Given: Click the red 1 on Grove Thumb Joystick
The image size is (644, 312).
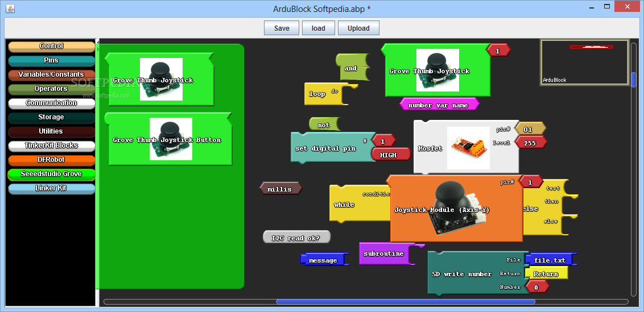Looking at the screenshot, I should coord(498,51).
